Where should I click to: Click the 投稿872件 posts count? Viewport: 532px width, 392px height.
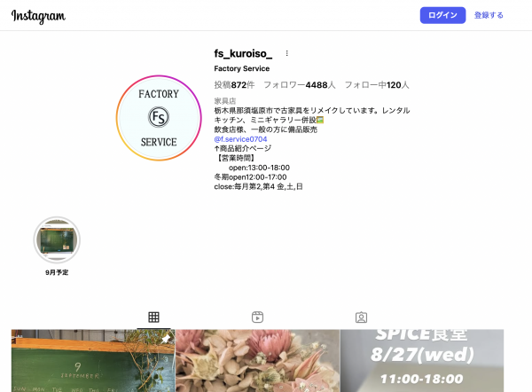coord(234,85)
